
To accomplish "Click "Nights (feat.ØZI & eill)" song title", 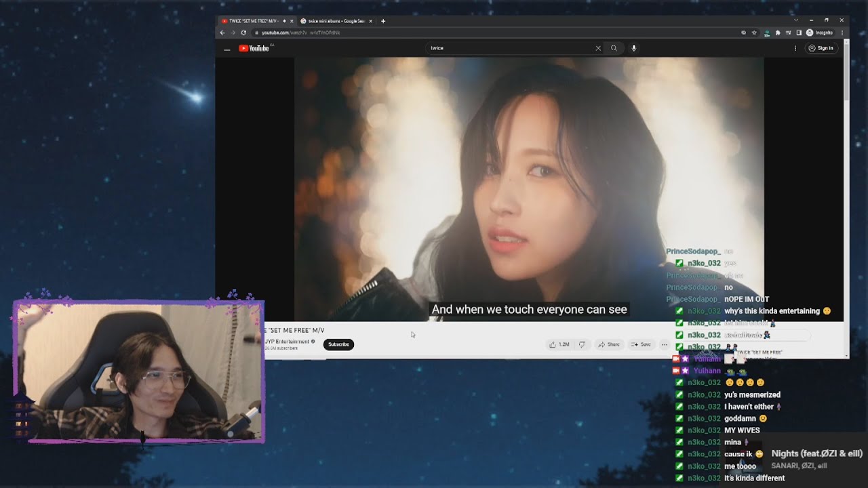I will 816,453.
